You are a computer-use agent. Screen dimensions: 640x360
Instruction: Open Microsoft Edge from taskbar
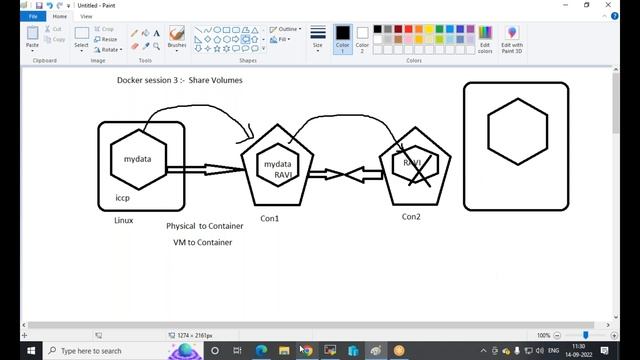pyautogui.click(x=261, y=351)
